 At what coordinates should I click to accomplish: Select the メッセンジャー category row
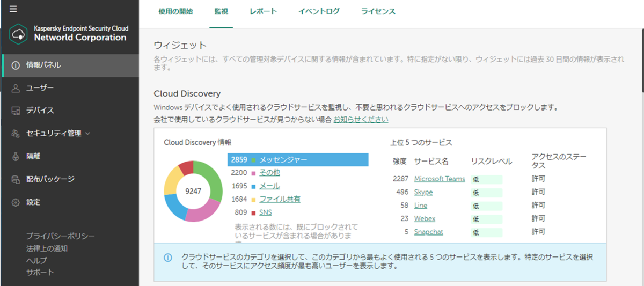pyautogui.click(x=298, y=160)
